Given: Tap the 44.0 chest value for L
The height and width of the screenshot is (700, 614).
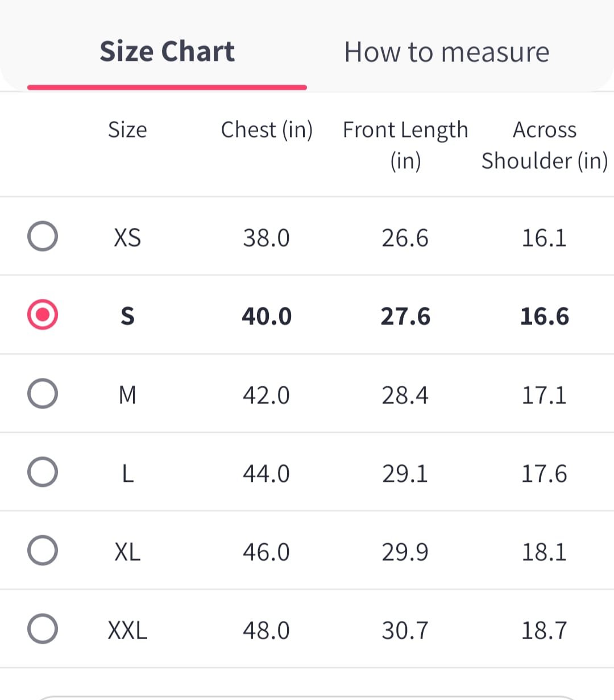Looking at the screenshot, I should click(x=266, y=473).
